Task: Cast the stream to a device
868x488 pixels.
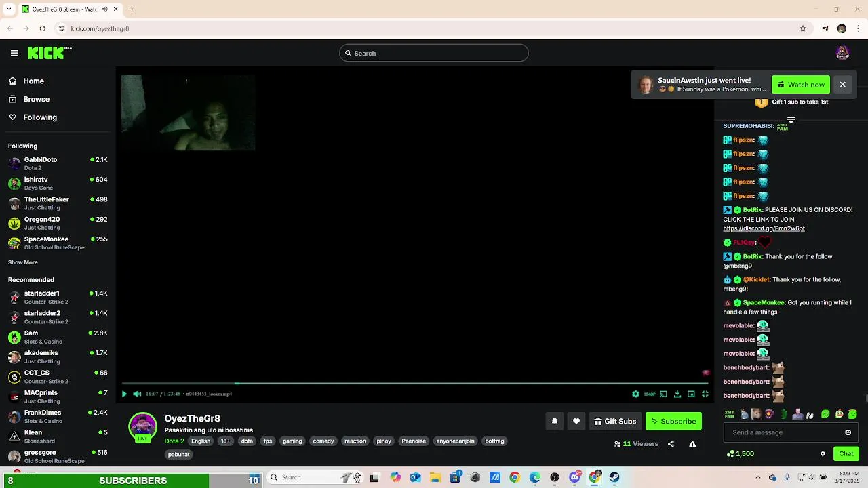Action: click(x=663, y=394)
